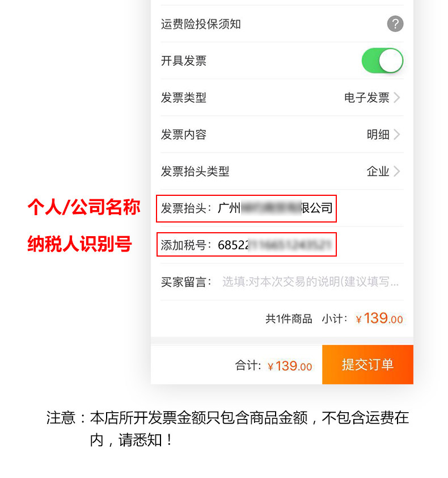Open the 运费险投保须知 row
Image resolution: width=448 pixels, height=478 pixels.
tap(282, 24)
